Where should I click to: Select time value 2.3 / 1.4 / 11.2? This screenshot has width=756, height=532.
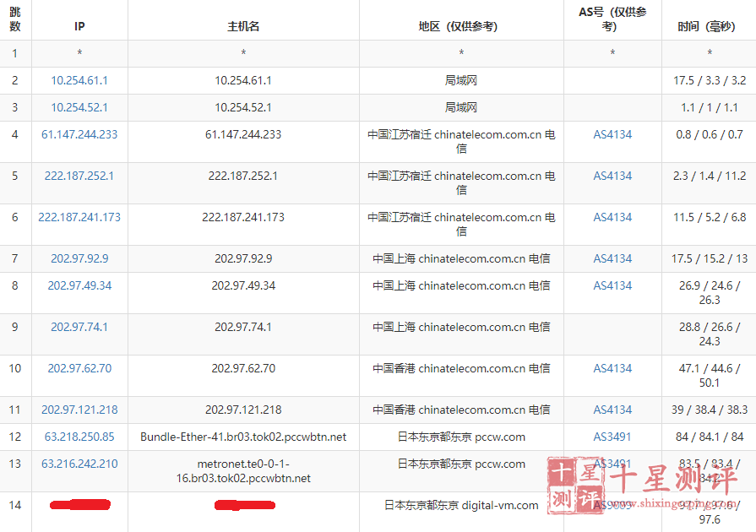tap(710, 176)
